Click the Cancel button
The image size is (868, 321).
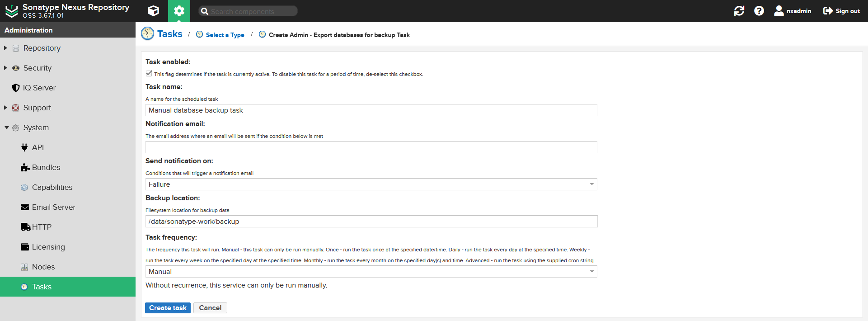point(210,308)
